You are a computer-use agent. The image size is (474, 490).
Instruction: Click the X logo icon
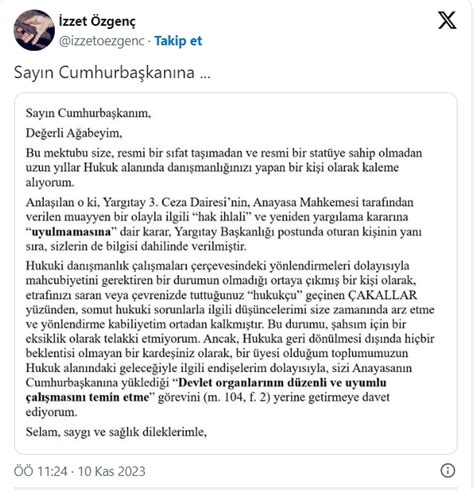[447, 20]
